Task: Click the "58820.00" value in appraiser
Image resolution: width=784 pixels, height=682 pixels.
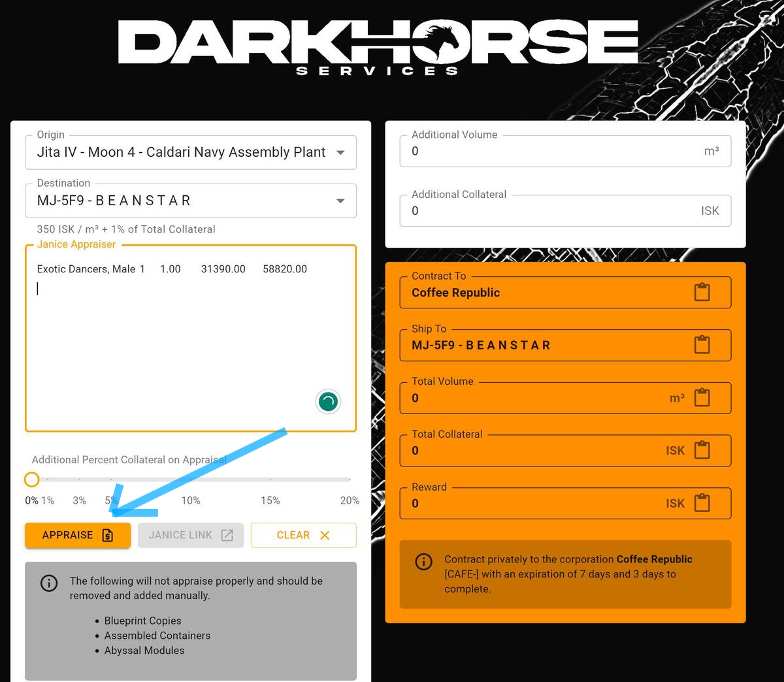Action: 285,269
